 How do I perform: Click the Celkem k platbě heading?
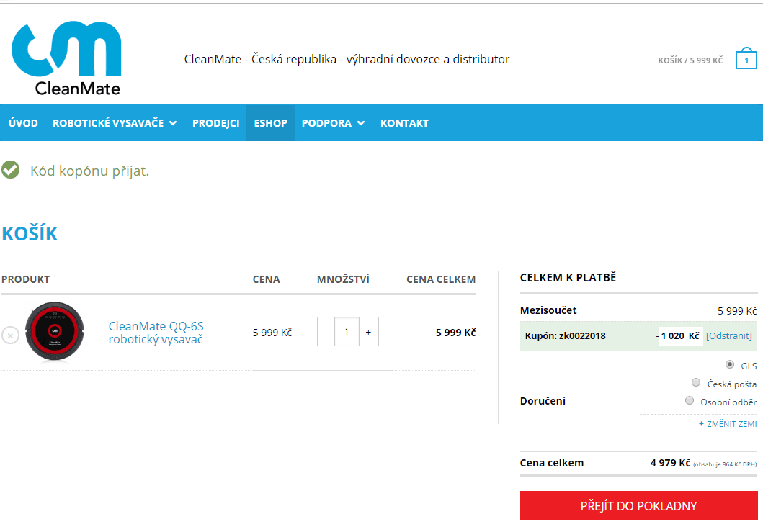click(x=568, y=278)
